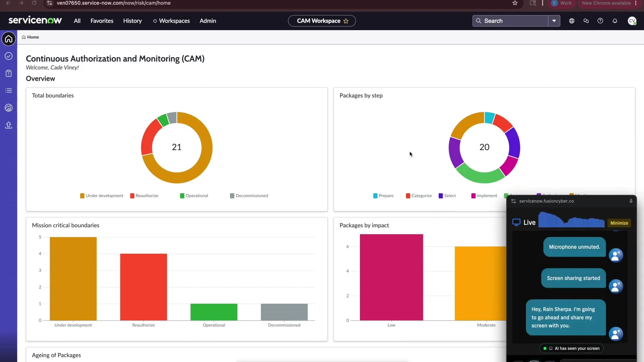
Task: Click the Work profile button in Chrome
Action: tap(561, 3)
